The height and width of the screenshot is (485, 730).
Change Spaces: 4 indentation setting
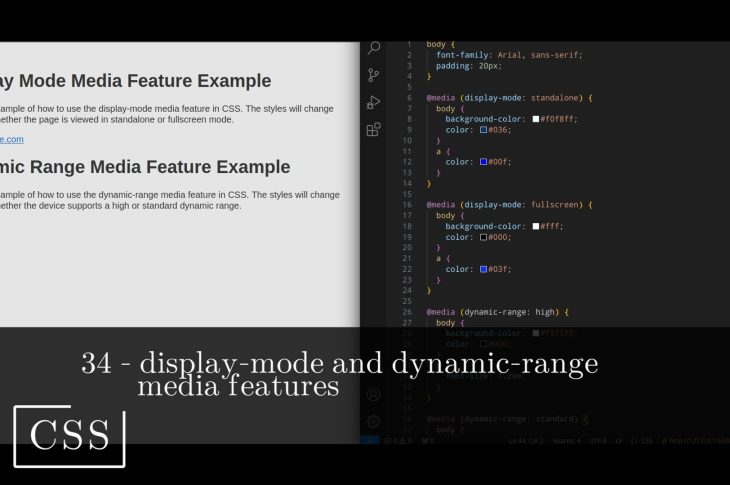[x=566, y=440]
